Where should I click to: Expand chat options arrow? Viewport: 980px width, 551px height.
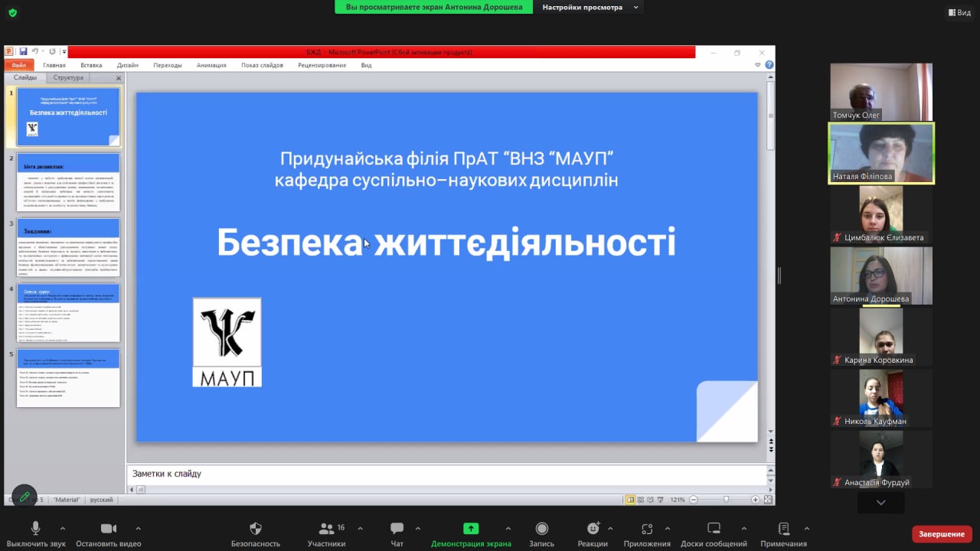pyautogui.click(x=417, y=528)
